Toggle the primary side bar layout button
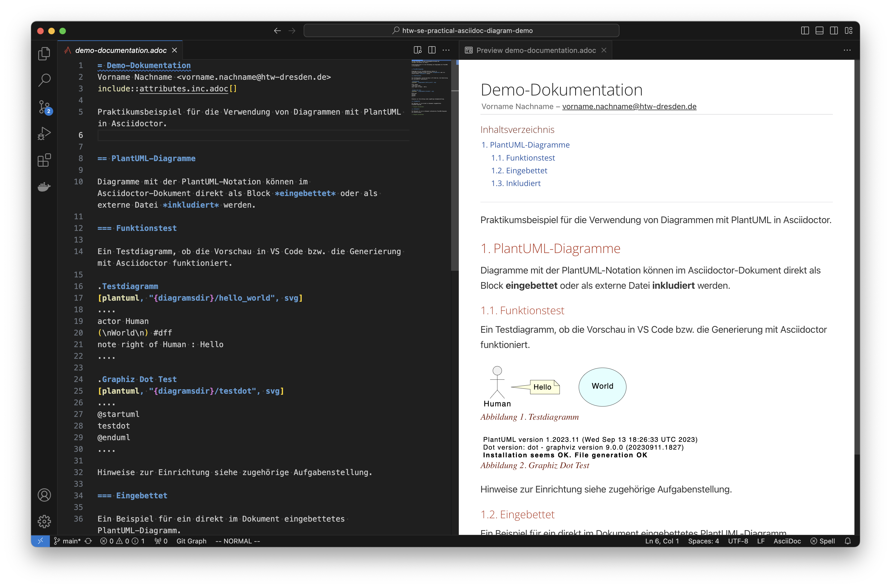The height and width of the screenshot is (588, 891). point(805,31)
